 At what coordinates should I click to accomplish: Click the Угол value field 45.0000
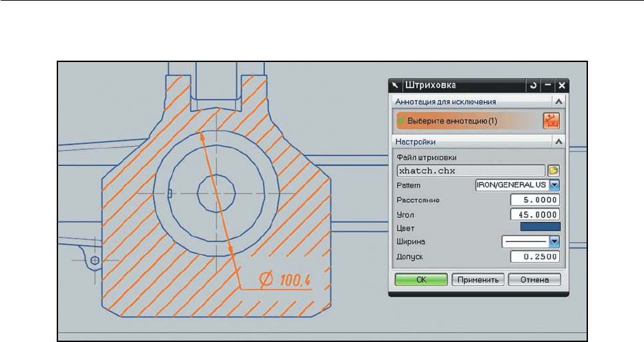click(535, 215)
